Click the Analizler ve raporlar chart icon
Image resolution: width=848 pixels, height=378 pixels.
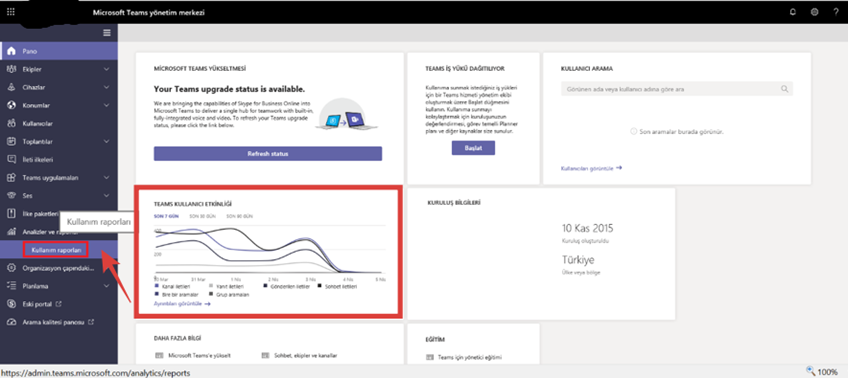point(11,231)
